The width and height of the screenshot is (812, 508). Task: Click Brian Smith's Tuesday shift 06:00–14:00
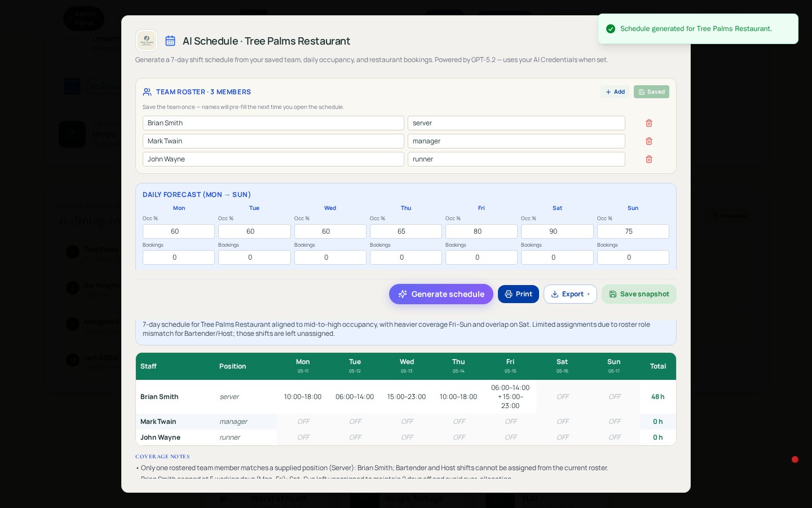pyautogui.click(x=355, y=397)
